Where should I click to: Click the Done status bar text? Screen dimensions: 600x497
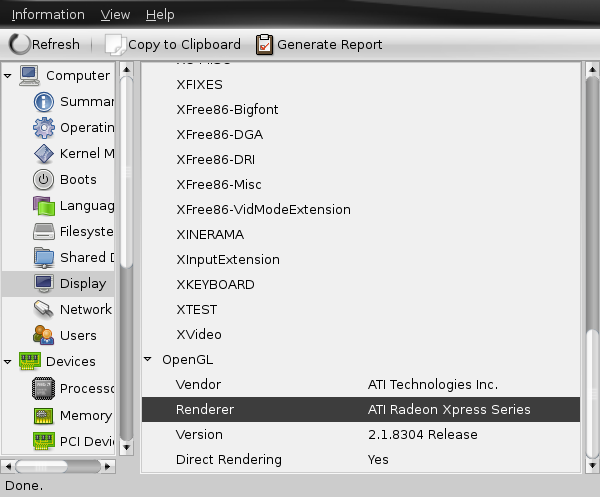pyautogui.click(x=24, y=486)
